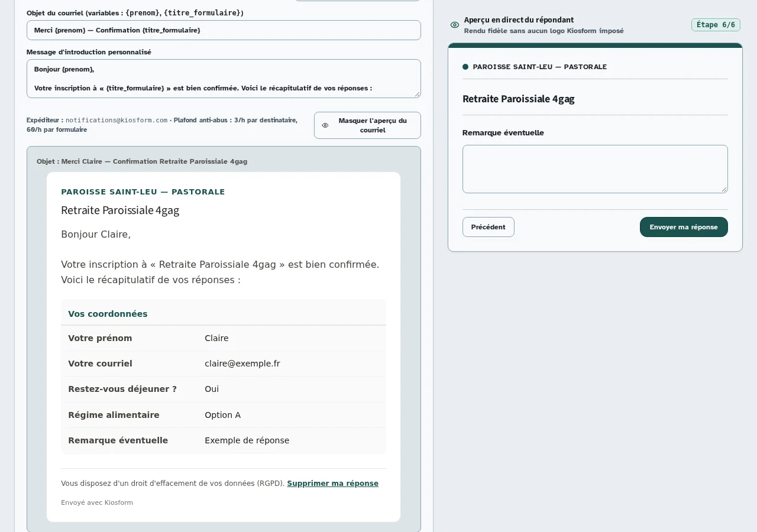The image size is (757, 532).
Task: Click the Vos coordonnées section heading
Action: (108, 314)
